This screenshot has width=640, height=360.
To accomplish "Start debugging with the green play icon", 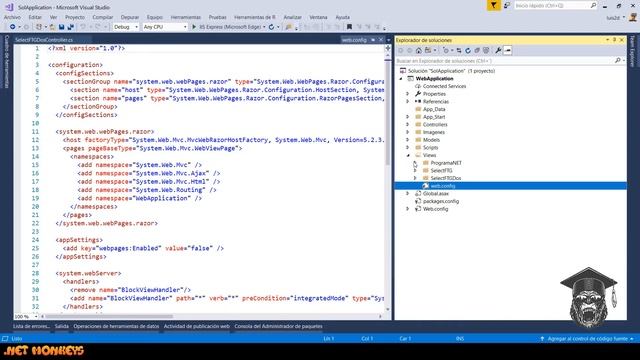I will 194,27.
